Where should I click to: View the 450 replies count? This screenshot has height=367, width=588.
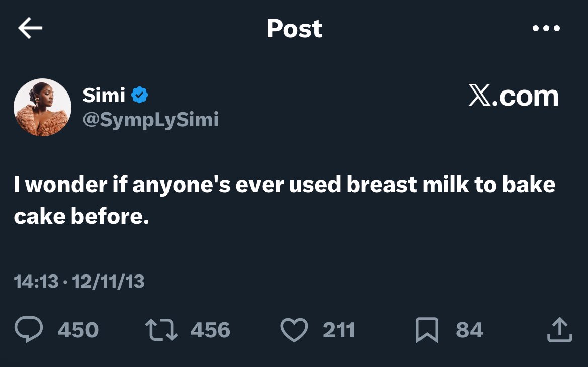[x=78, y=330]
